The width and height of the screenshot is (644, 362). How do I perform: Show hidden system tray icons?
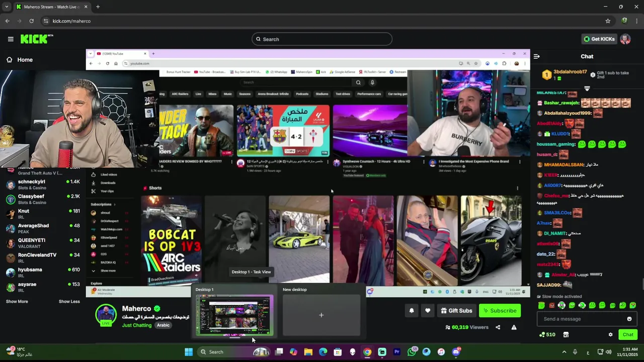pos(564,352)
